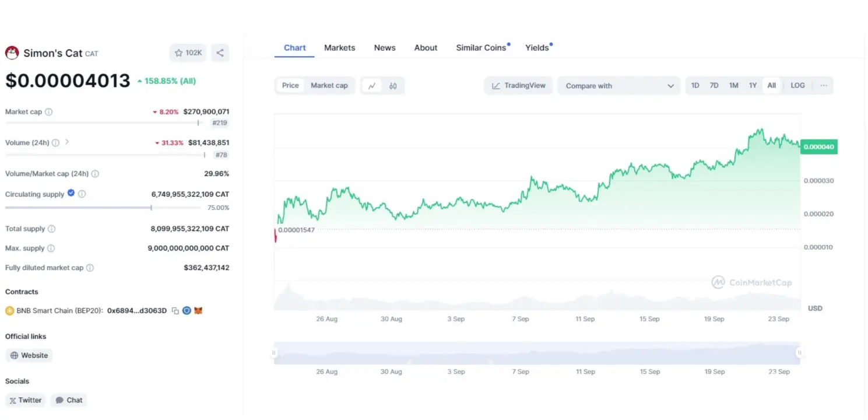This screenshot has height=420, width=868.
Task: Click the 0.000040 current price tag on chart
Action: coord(819,147)
